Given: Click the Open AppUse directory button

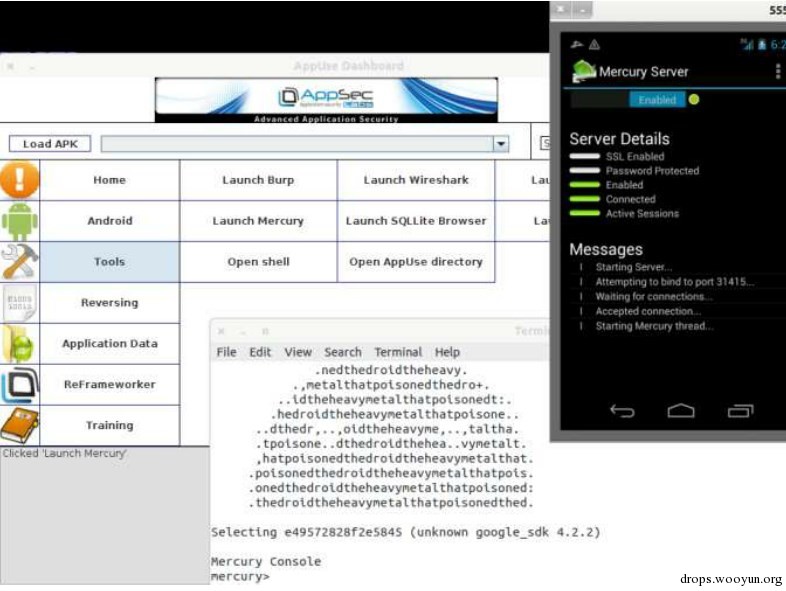Looking at the screenshot, I should pos(416,262).
